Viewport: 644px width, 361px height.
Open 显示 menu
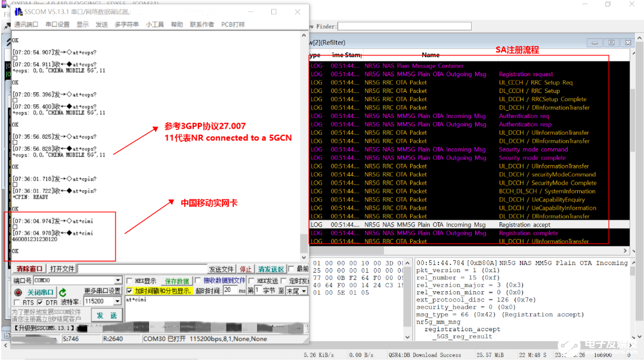(x=82, y=24)
